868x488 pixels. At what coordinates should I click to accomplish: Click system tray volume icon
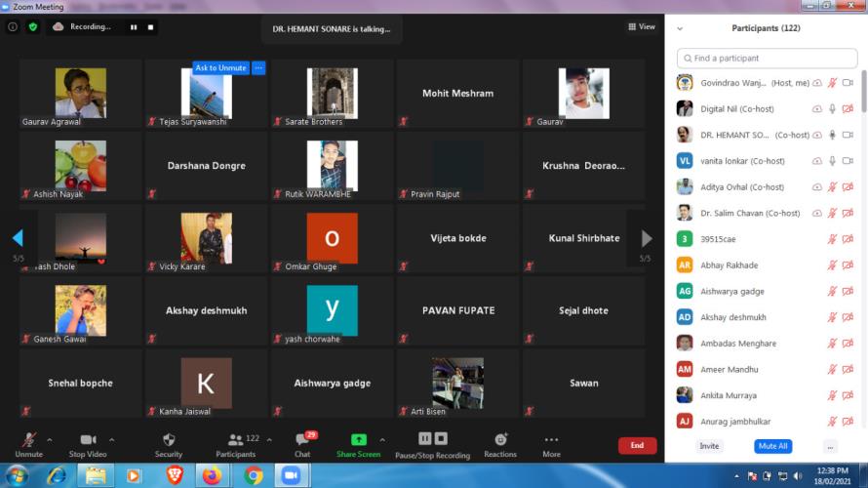798,476
